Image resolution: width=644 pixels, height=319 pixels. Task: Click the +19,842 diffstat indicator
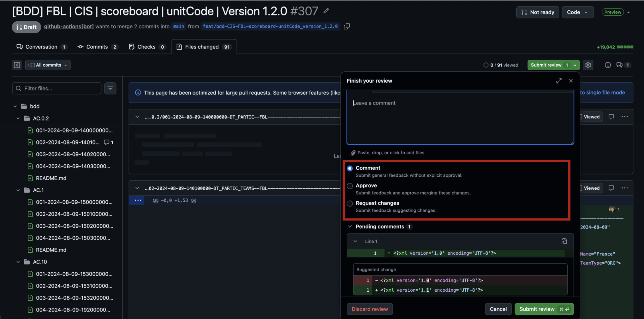click(x=615, y=47)
